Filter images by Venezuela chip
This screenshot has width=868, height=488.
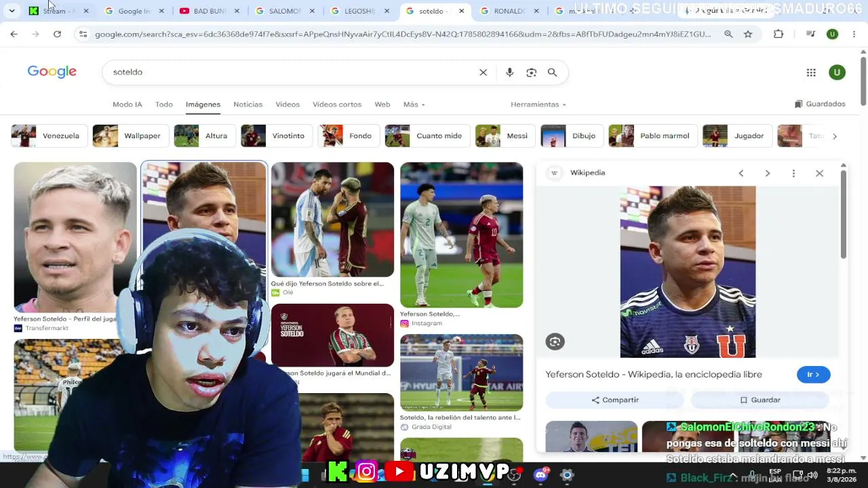pos(50,136)
